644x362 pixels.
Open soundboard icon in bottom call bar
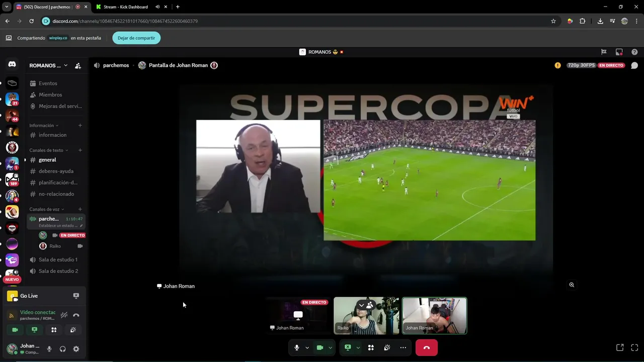[387, 347]
